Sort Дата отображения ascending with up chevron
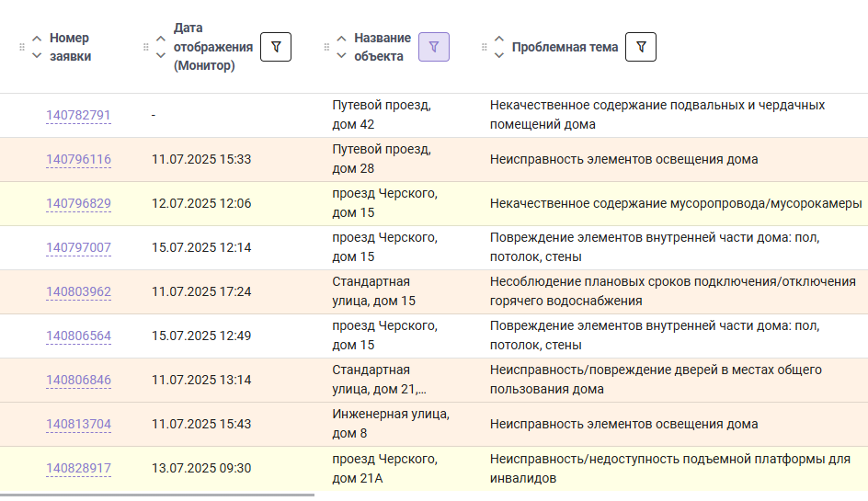868x501 pixels. pos(161,39)
